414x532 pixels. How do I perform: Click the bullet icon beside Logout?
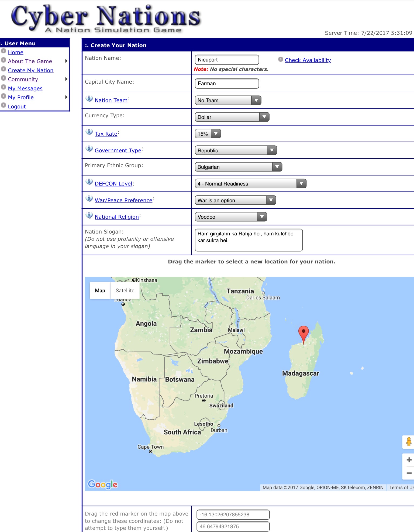4,105
